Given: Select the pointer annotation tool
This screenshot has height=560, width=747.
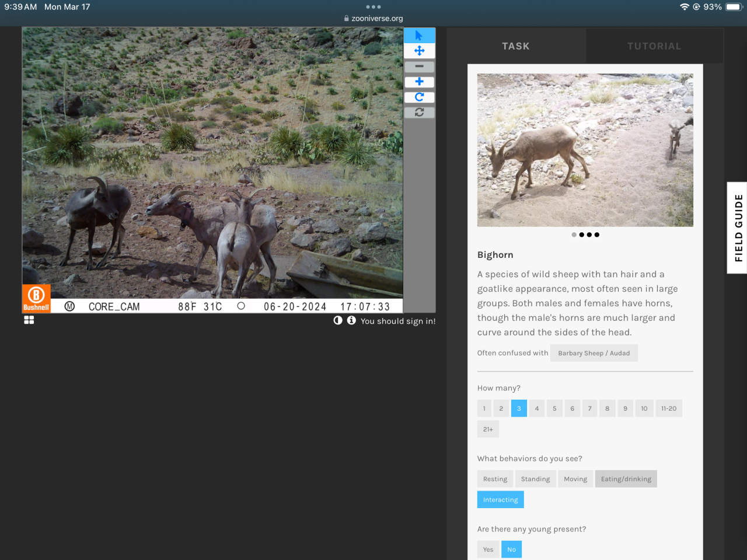Looking at the screenshot, I should (x=419, y=35).
